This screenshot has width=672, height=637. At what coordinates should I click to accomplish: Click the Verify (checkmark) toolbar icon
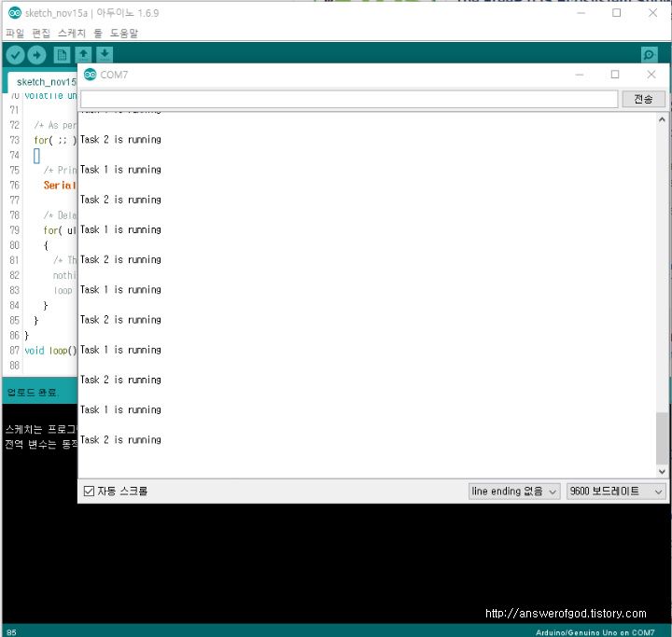click(x=16, y=55)
